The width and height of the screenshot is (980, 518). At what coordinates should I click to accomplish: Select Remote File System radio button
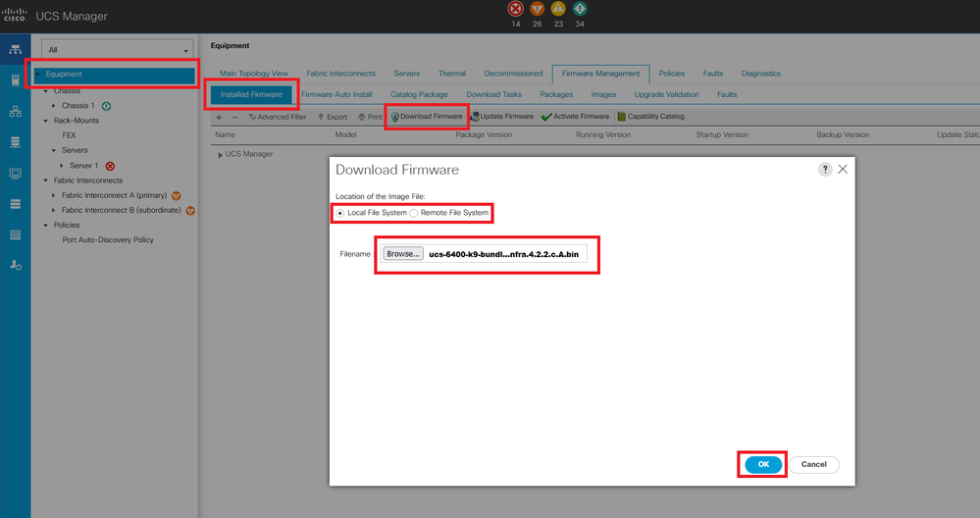coord(414,213)
